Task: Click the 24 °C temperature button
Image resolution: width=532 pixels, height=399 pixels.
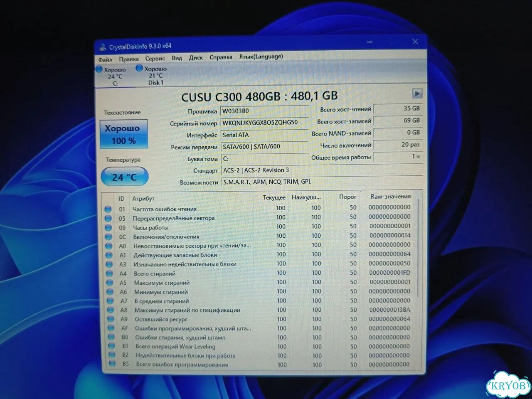Action: point(125,177)
